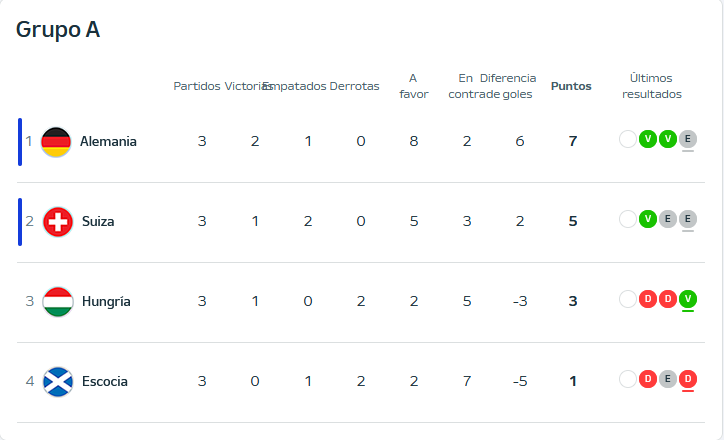
Task: Click the Swiss flag icon beside Suiza
Action: tap(57, 221)
